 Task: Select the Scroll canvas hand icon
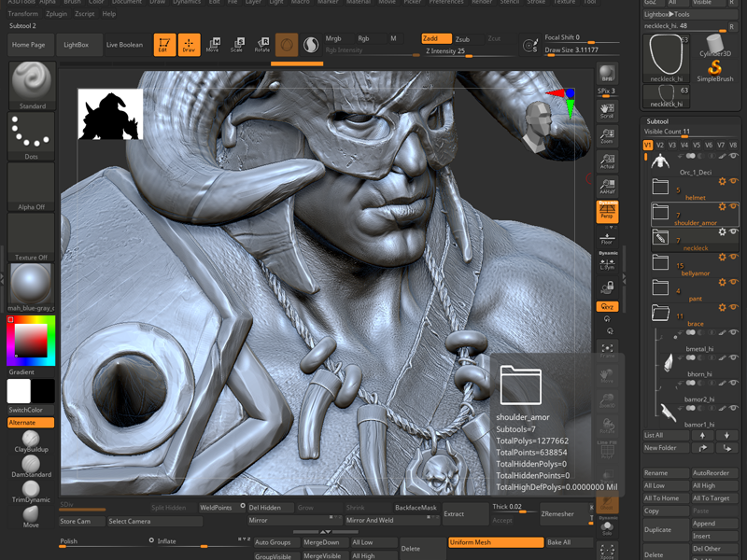point(607,110)
